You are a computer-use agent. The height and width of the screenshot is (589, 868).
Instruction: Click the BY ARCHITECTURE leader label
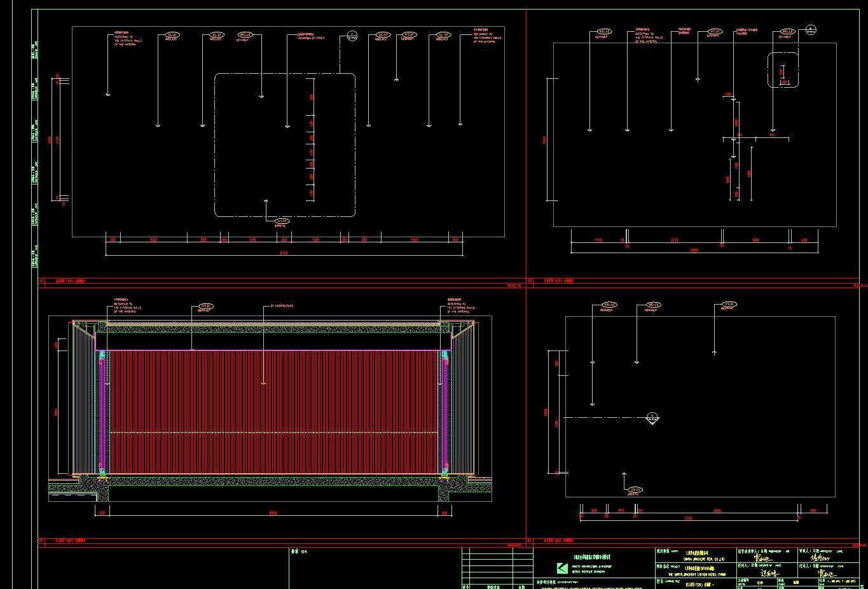pos(282,306)
